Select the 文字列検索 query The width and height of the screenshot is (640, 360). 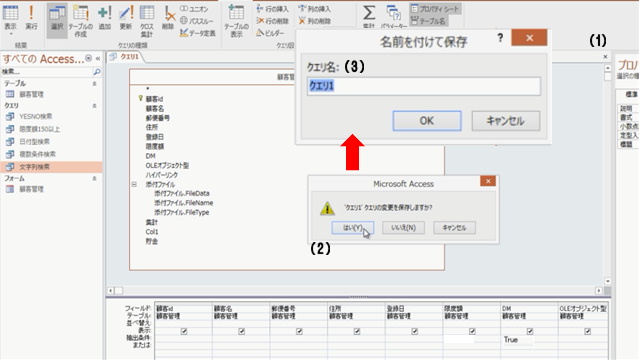pyautogui.click(x=51, y=167)
